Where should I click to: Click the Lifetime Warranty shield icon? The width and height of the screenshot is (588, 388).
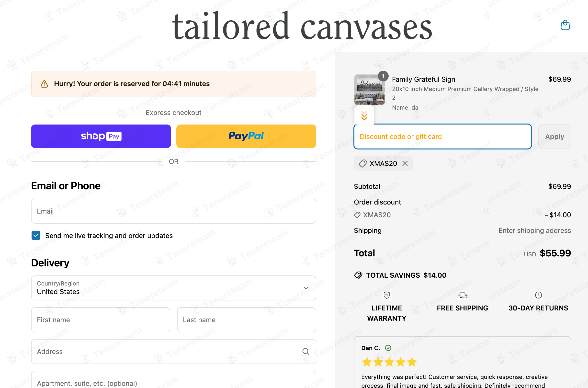(x=387, y=295)
